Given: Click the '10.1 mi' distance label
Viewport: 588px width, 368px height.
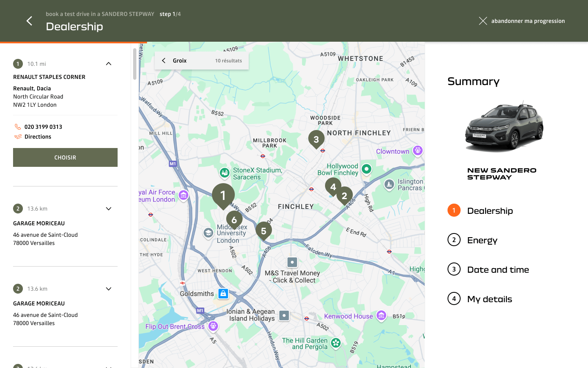Looking at the screenshot, I should [x=37, y=64].
